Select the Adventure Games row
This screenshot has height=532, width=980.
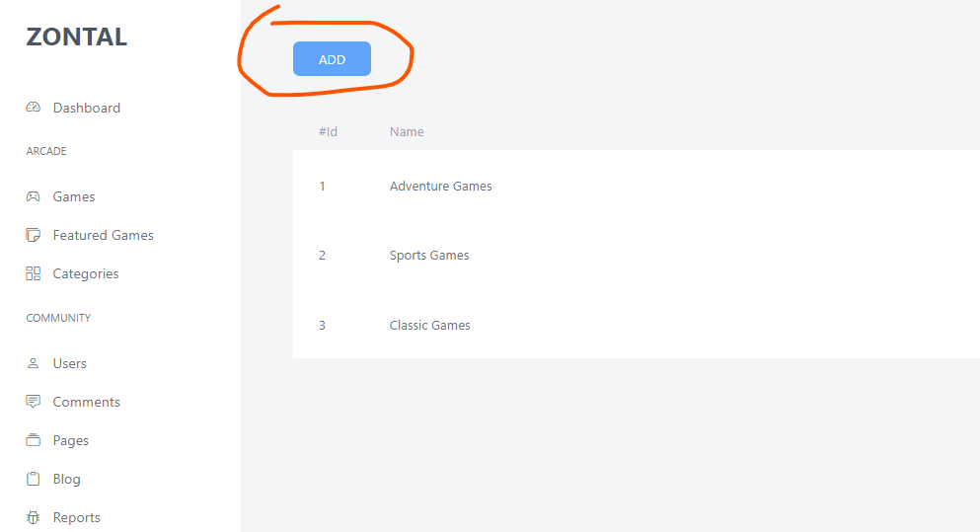point(440,187)
